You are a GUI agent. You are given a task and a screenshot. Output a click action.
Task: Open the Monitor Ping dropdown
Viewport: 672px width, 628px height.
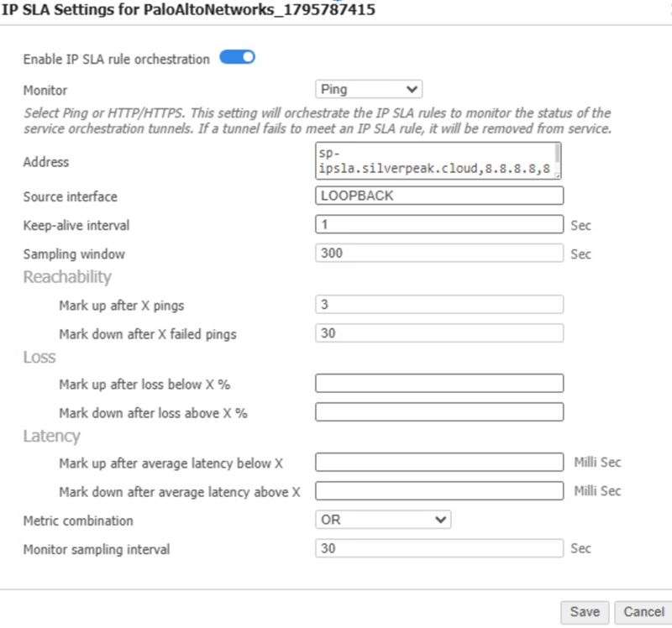click(x=369, y=89)
